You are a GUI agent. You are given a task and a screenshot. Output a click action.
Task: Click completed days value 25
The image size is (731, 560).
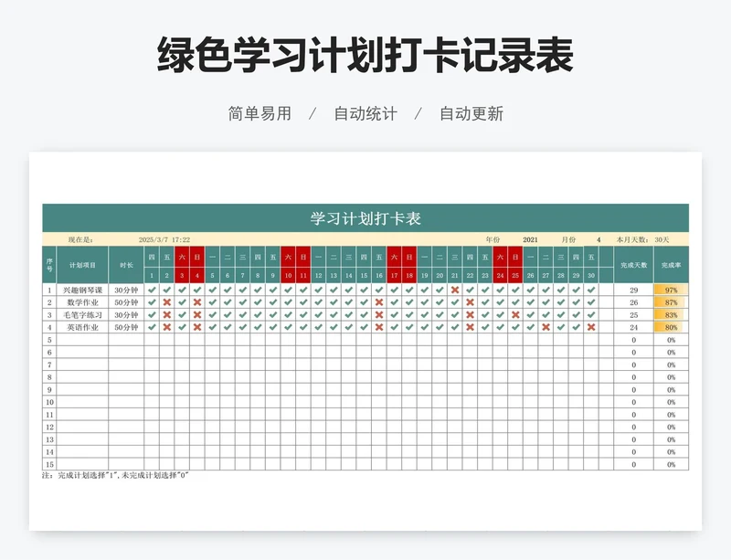pos(633,315)
